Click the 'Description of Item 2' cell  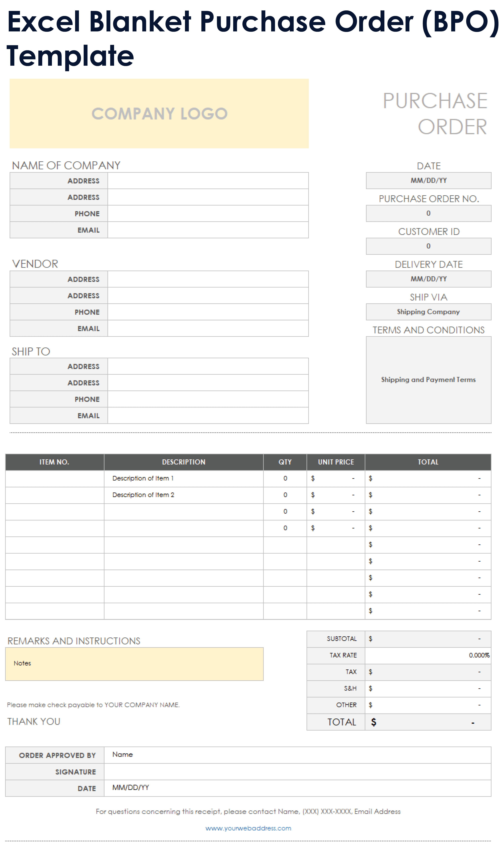click(184, 495)
